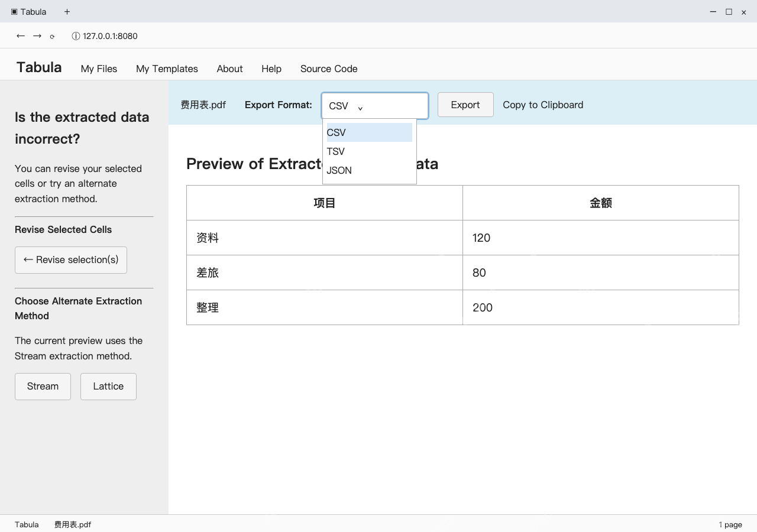Image resolution: width=757 pixels, height=532 pixels.
Task: Choose TSV in the export format list
Action: (370, 151)
